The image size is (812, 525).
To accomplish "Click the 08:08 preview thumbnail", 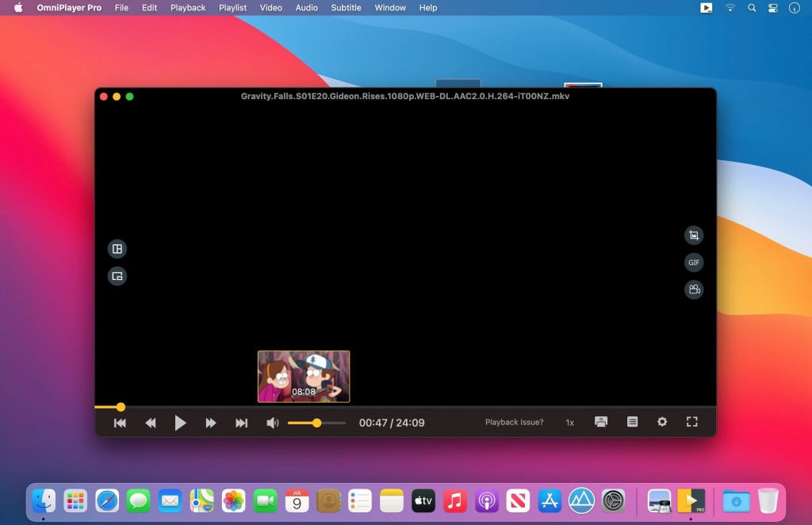I will (304, 376).
